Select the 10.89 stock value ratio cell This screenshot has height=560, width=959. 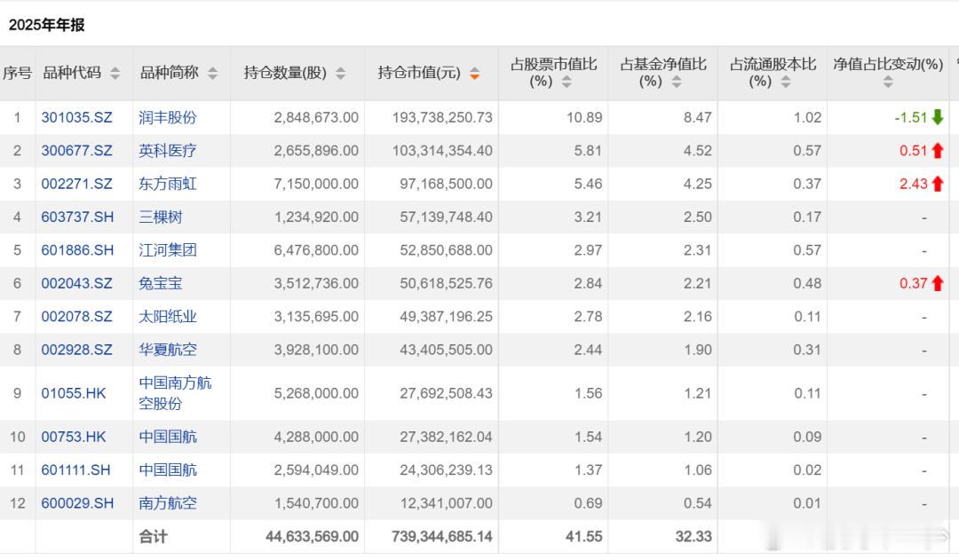point(584,117)
